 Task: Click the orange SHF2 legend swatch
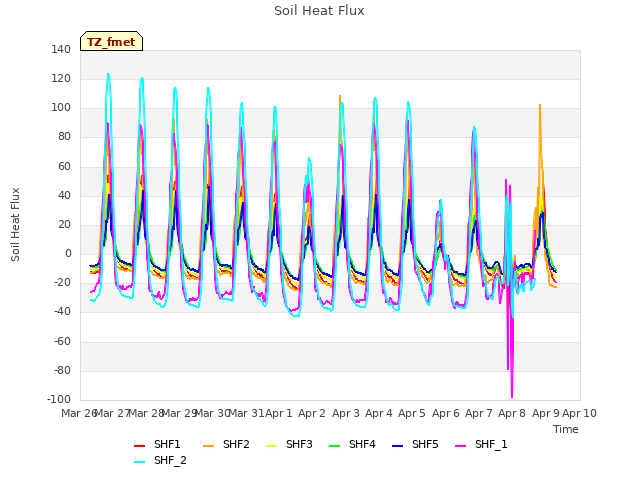pos(208,446)
